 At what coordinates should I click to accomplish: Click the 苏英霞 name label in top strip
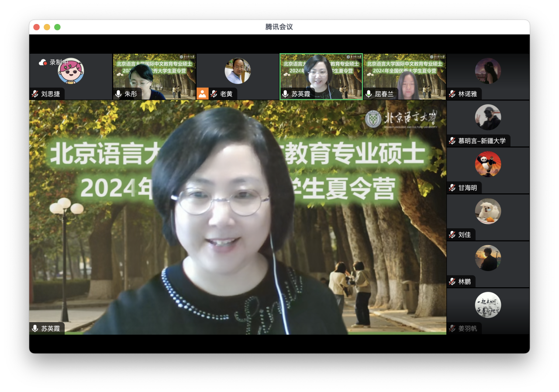point(301,94)
